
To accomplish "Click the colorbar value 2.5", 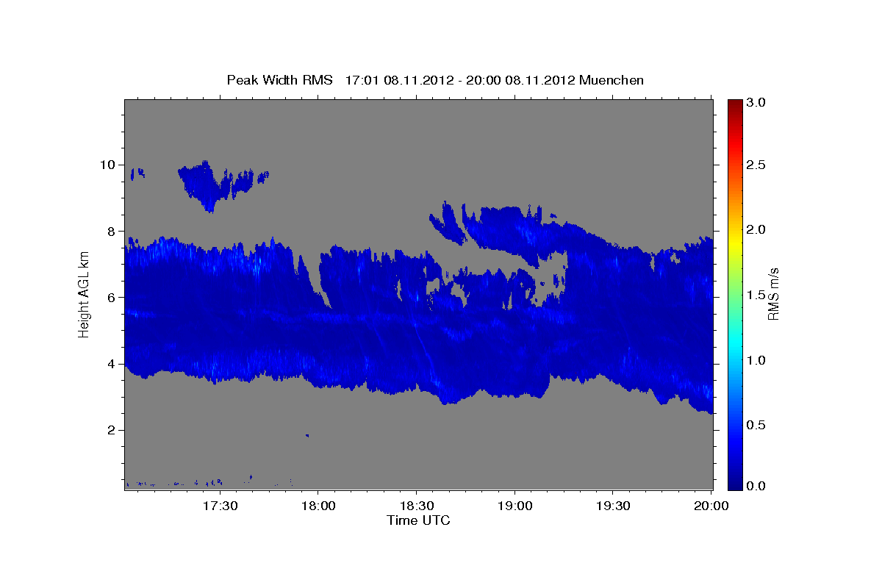I will (756, 165).
